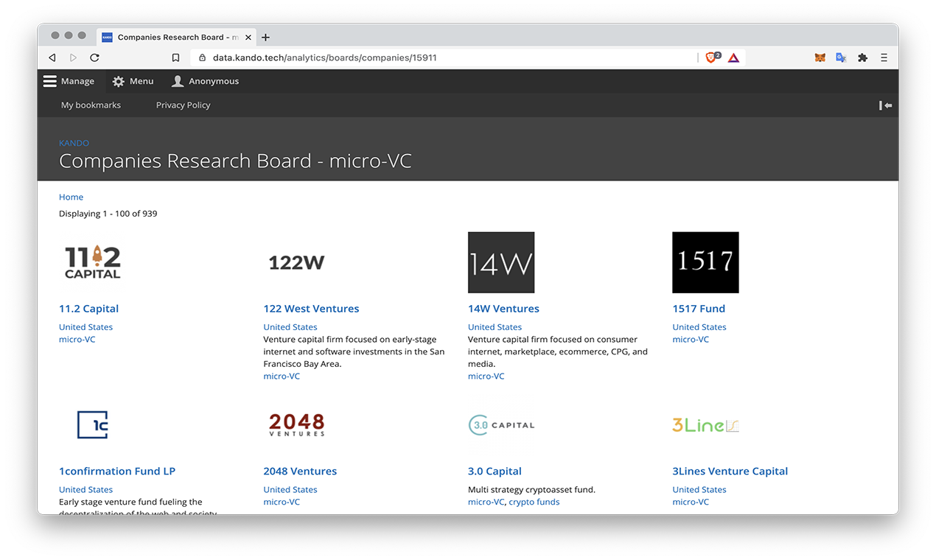Click micro-VC tag under 14W Ventures

[486, 377]
